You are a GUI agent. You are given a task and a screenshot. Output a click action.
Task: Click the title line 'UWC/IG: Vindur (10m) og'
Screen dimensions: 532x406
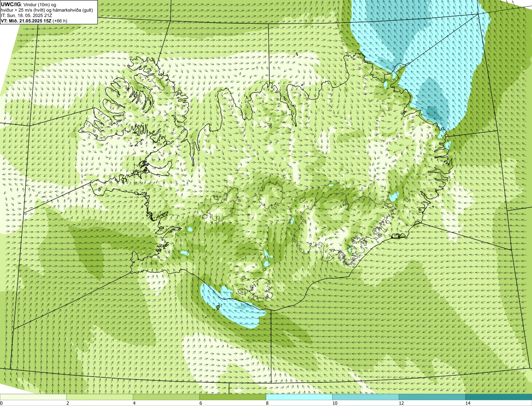pos(28,4)
